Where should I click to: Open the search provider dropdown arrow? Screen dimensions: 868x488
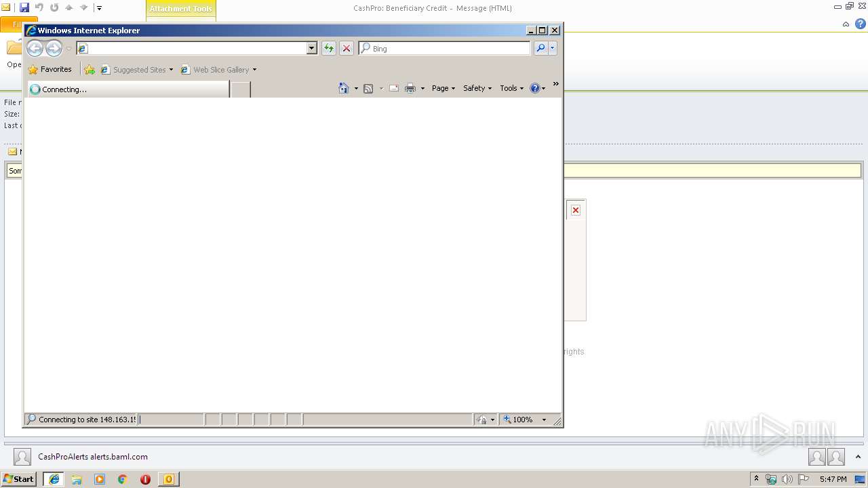(553, 48)
